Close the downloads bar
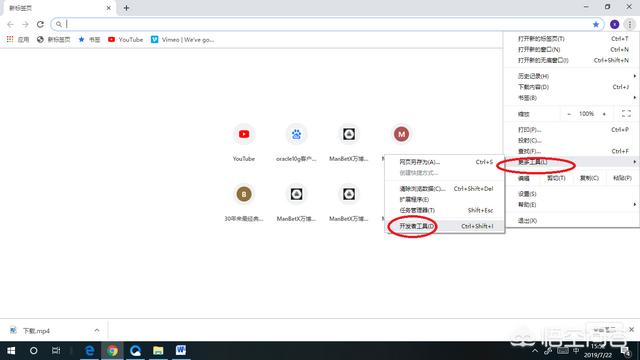640x360 pixels. pos(631,329)
